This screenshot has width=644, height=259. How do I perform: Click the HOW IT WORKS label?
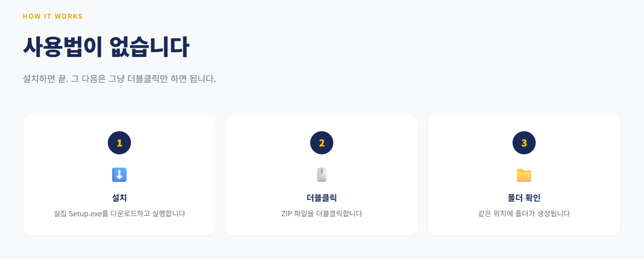53,16
